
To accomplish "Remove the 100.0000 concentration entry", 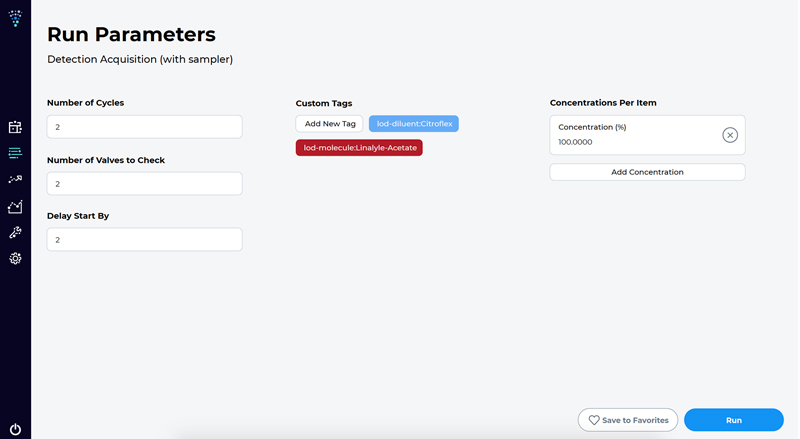I will (x=730, y=135).
